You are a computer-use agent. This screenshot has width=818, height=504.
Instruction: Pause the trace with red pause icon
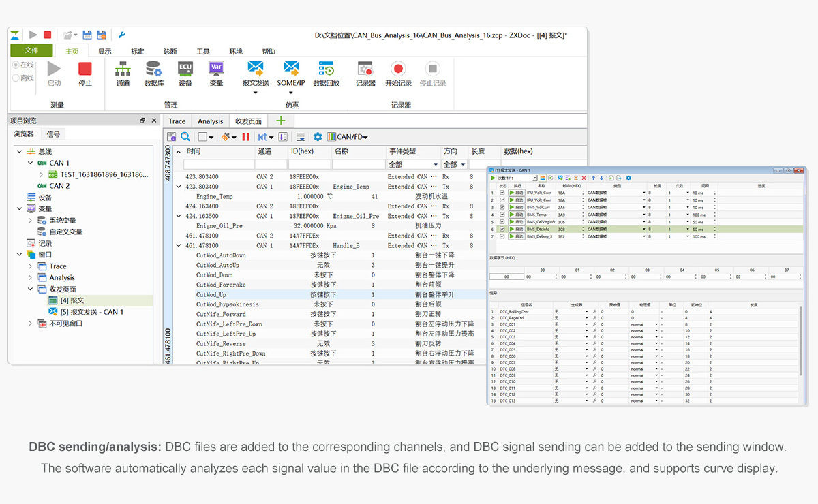coord(245,137)
